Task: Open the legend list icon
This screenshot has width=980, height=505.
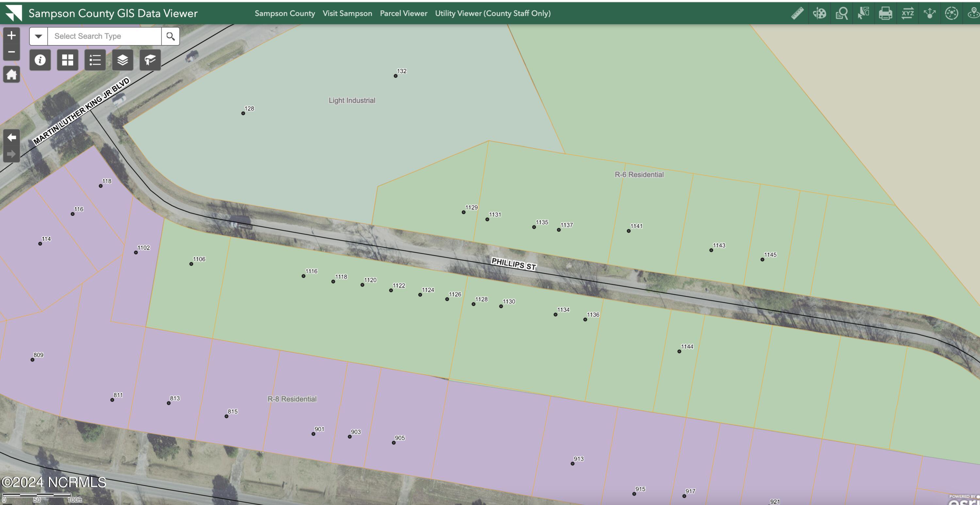Action: tap(95, 60)
